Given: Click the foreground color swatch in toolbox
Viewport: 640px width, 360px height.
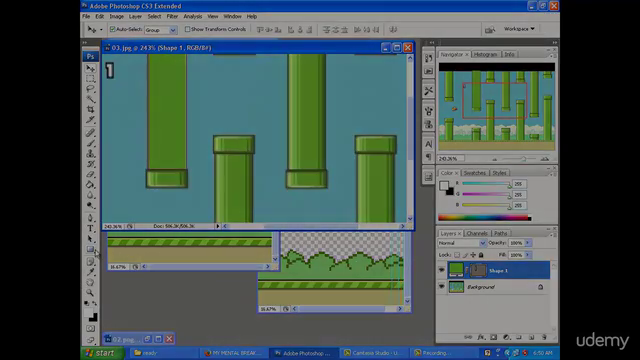Looking at the screenshot, I should (x=88, y=313).
